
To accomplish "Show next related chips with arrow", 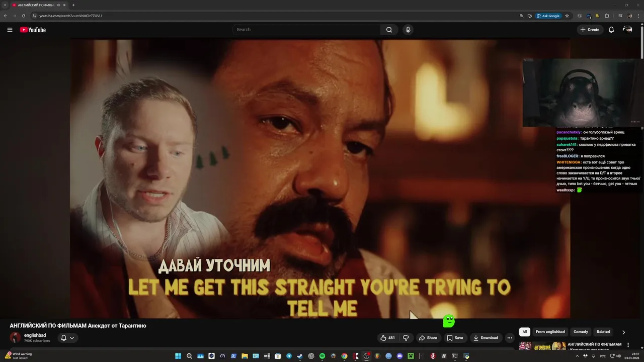I will click(623, 332).
